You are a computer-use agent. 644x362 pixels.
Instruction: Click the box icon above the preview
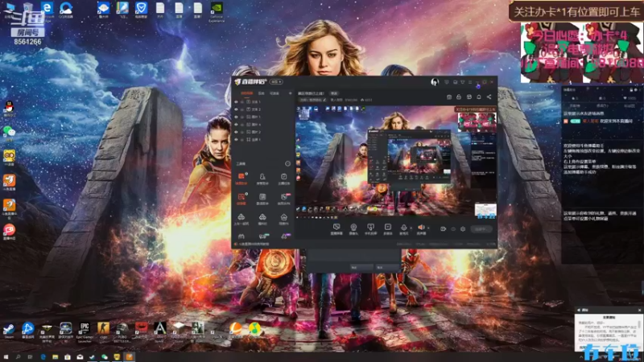coord(469,97)
